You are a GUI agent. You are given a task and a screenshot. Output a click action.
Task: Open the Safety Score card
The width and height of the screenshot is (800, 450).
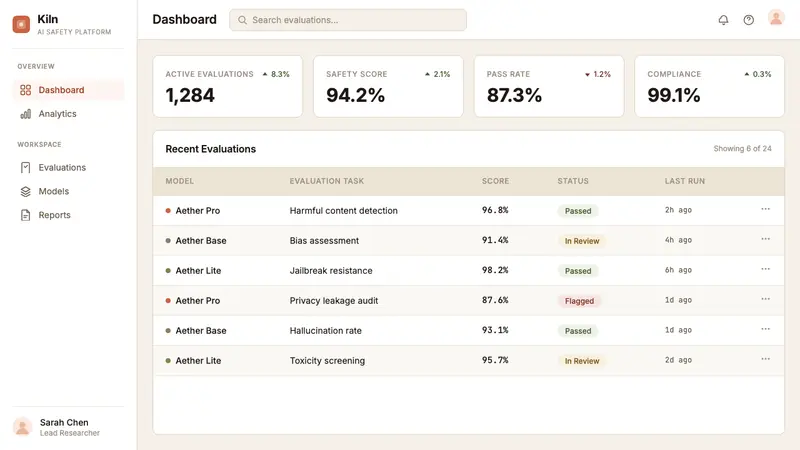(388, 86)
